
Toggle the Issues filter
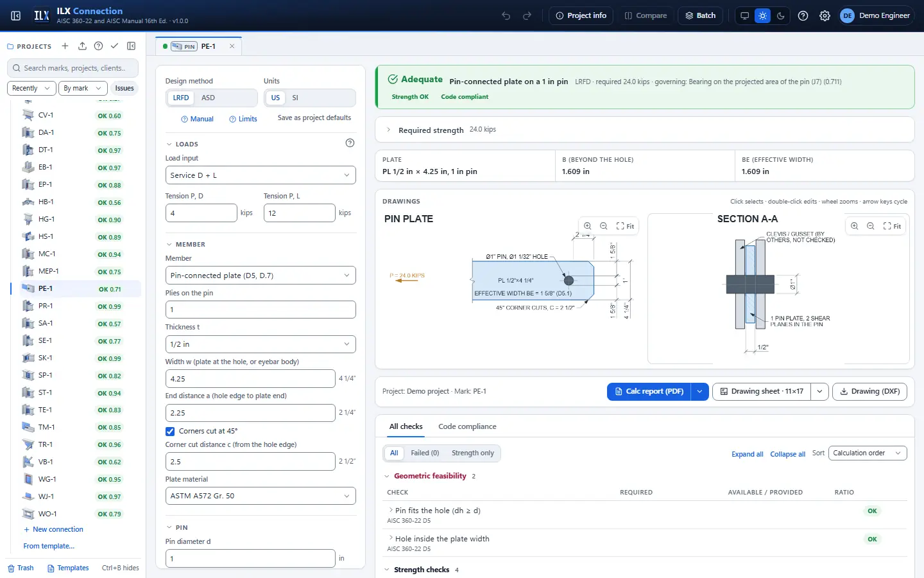click(x=124, y=88)
